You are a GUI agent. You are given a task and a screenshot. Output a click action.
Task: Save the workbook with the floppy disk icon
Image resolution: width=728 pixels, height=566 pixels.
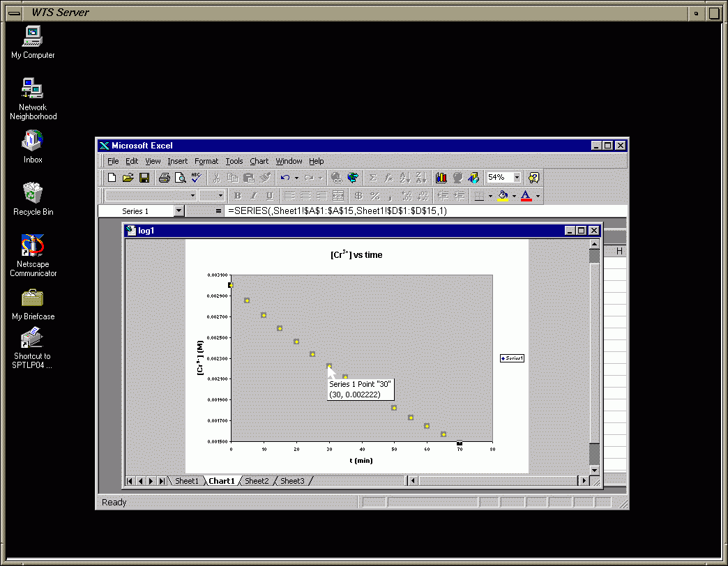pos(144,178)
